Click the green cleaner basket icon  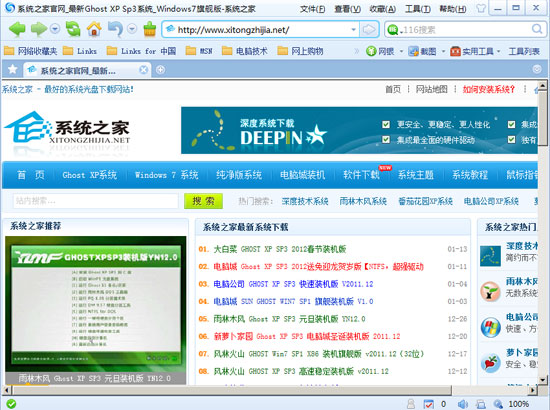coord(150,29)
